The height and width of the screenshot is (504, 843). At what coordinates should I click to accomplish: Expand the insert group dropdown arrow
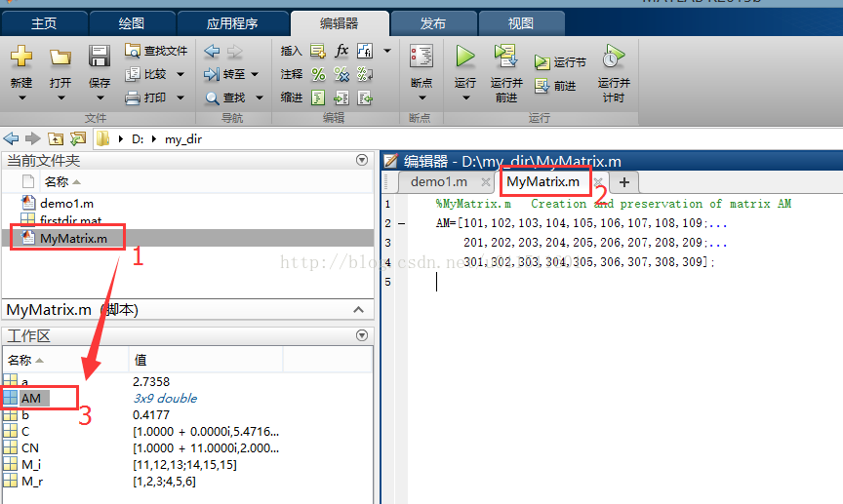pyautogui.click(x=387, y=51)
